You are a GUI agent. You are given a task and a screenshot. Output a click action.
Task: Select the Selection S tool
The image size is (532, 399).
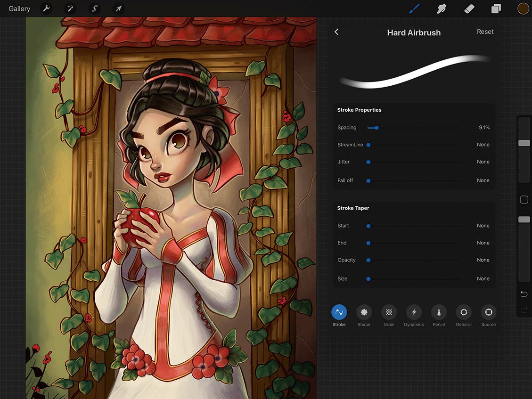[x=95, y=8]
